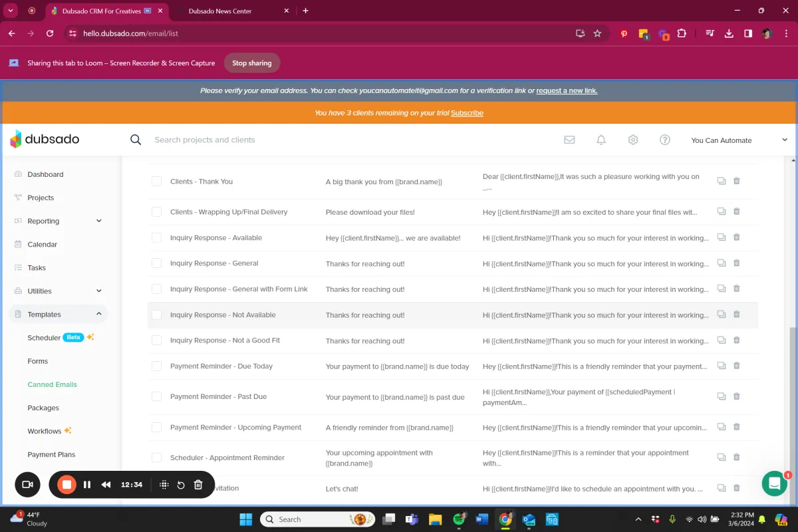
Task: Duplicate Inquiry Response - General template
Action: point(722,263)
